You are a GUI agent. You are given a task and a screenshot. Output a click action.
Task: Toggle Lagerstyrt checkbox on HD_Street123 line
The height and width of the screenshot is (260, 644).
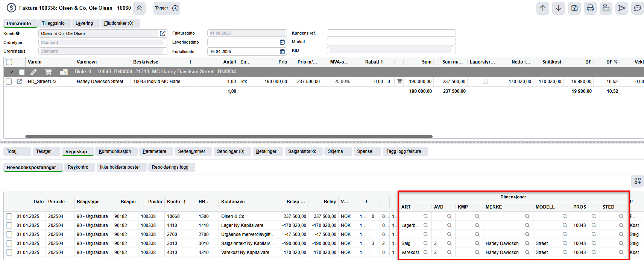[x=485, y=81]
